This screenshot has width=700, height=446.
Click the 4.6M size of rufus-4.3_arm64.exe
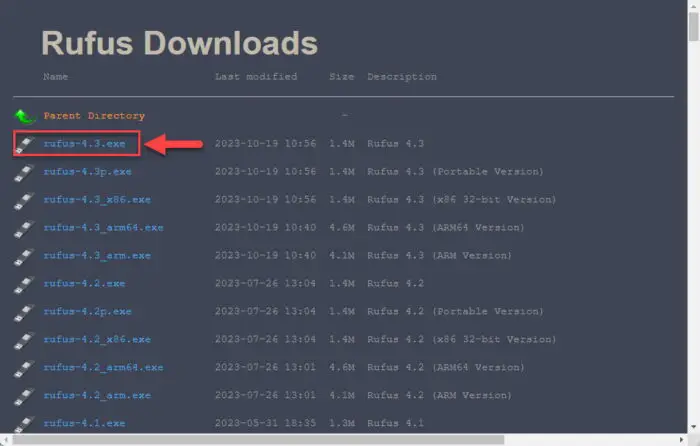342,228
